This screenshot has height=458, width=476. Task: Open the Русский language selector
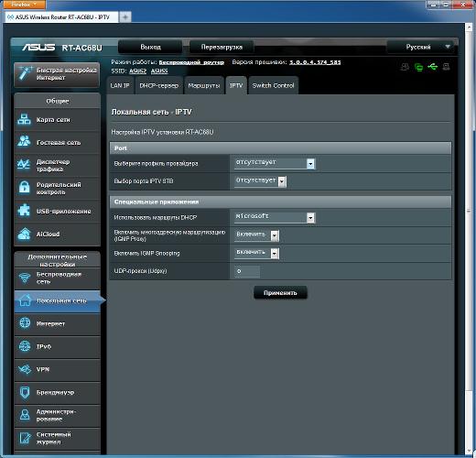click(x=421, y=47)
